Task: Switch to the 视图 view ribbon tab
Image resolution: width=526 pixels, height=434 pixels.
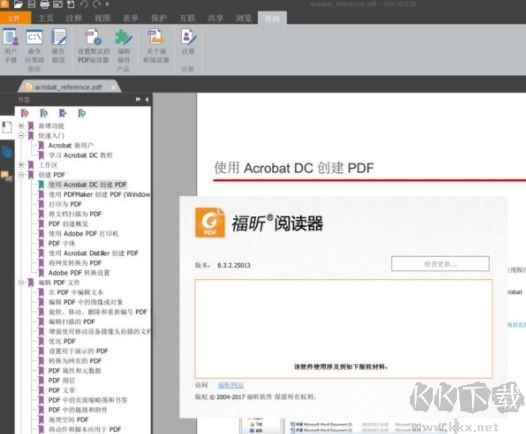Action: (x=102, y=18)
